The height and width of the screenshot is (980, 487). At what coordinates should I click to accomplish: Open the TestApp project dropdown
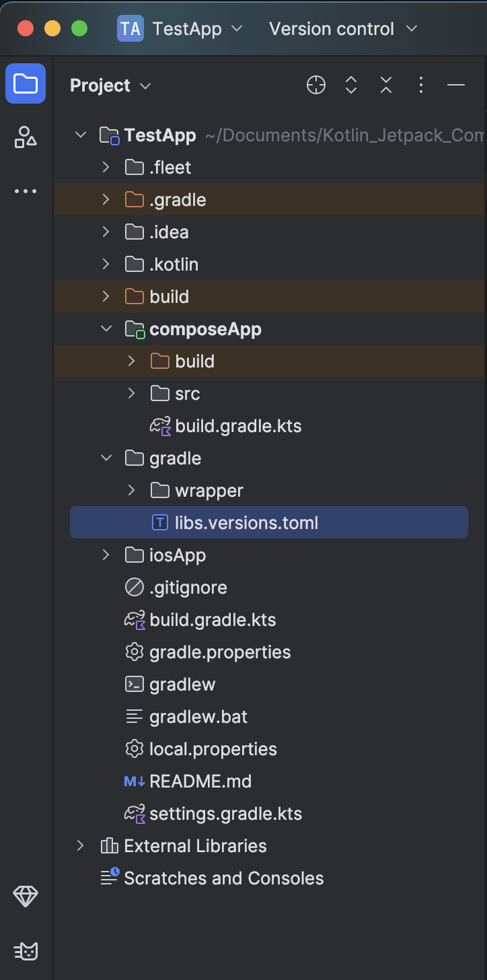(180, 29)
